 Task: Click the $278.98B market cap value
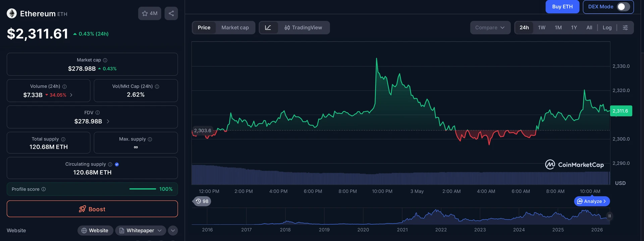click(82, 68)
